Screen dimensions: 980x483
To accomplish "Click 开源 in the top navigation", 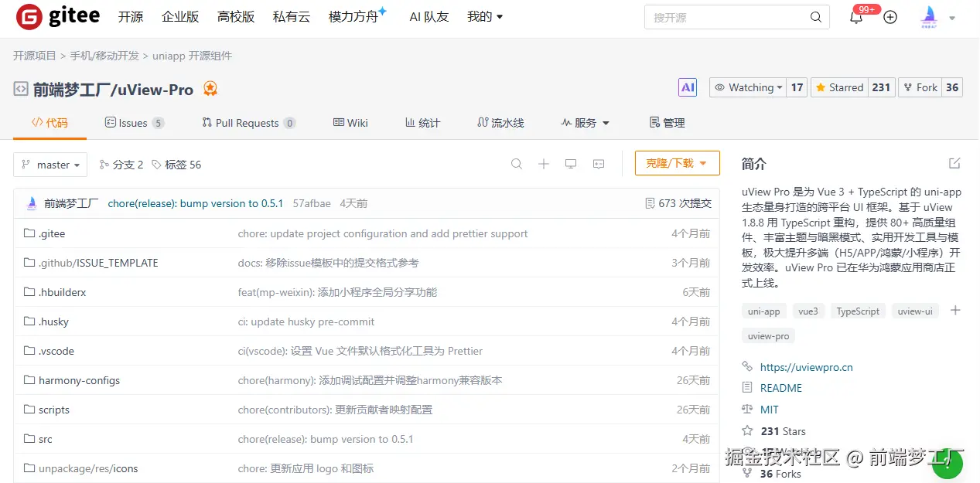I will [131, 17].
